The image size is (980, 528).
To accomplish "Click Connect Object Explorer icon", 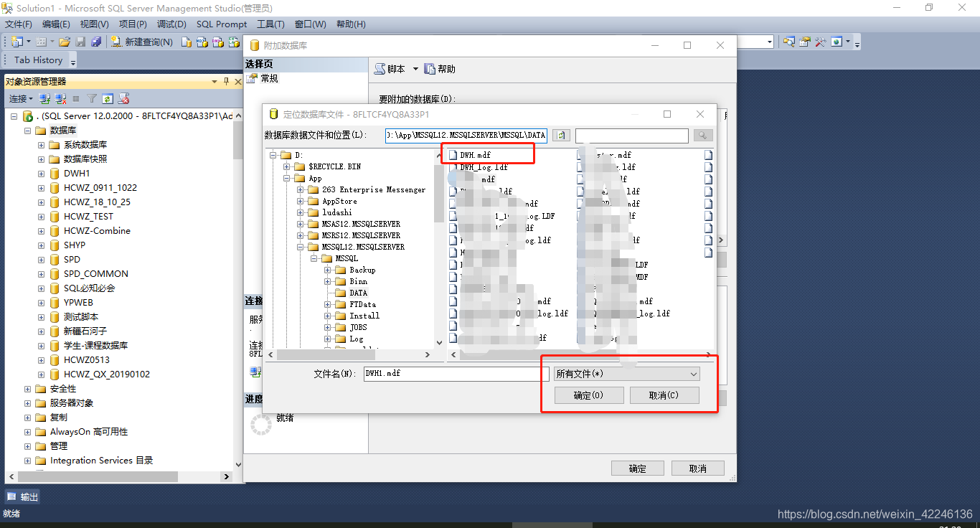I will [44, 98].
